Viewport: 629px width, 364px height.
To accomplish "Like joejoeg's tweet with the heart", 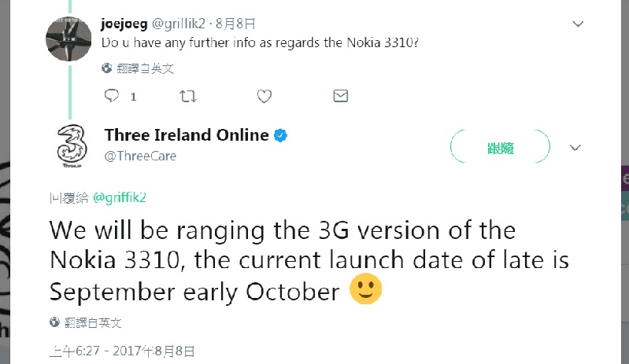I will (265, 96).
